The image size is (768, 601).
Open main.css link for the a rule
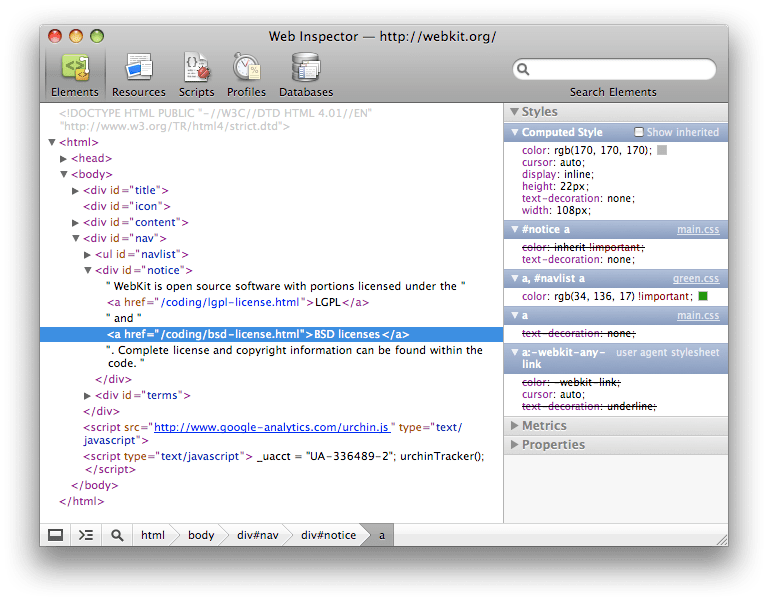pos(698,315)
